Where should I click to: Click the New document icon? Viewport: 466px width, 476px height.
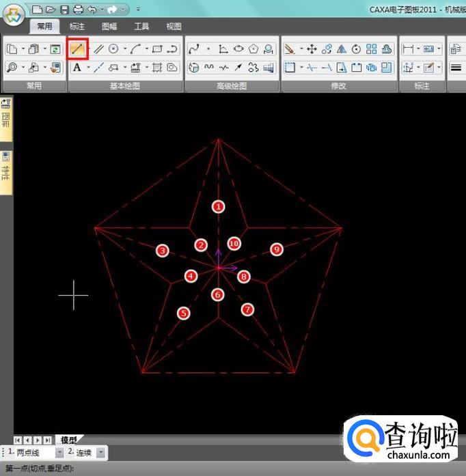click(37, 10)
